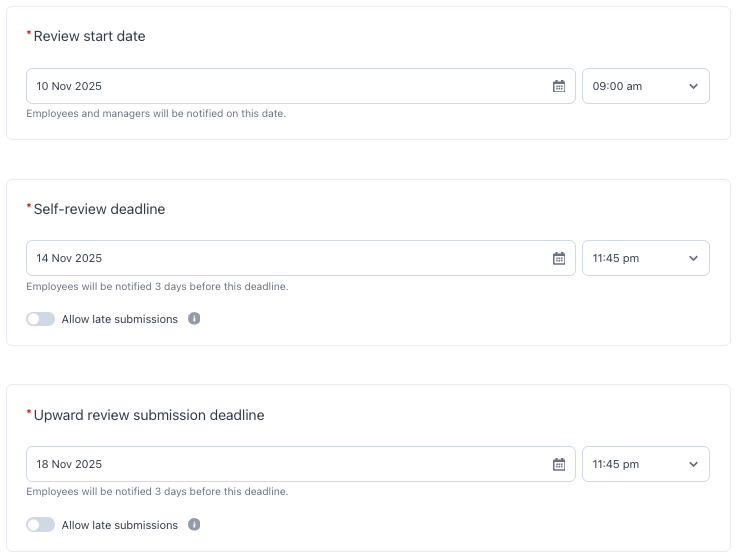Viewport: 737px width, 559px height.
Task: Click info icon beside Self-review late submissions
Action: click(x=194, y=319)
